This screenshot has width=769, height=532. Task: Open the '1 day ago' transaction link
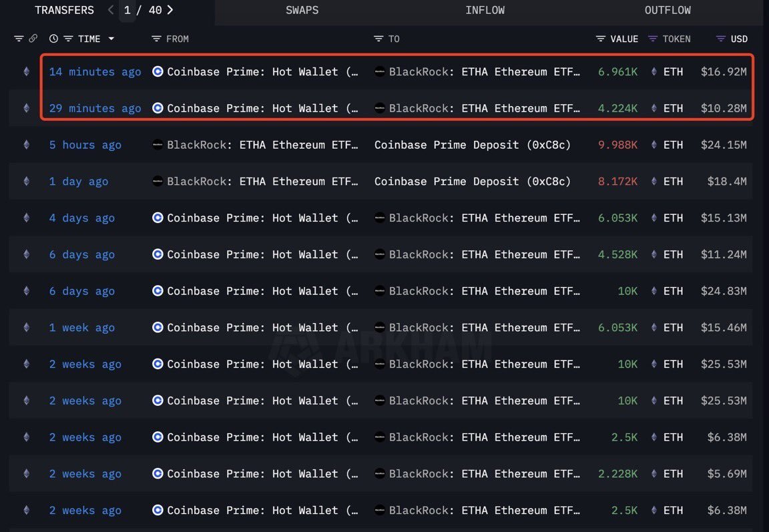point(79,182)
